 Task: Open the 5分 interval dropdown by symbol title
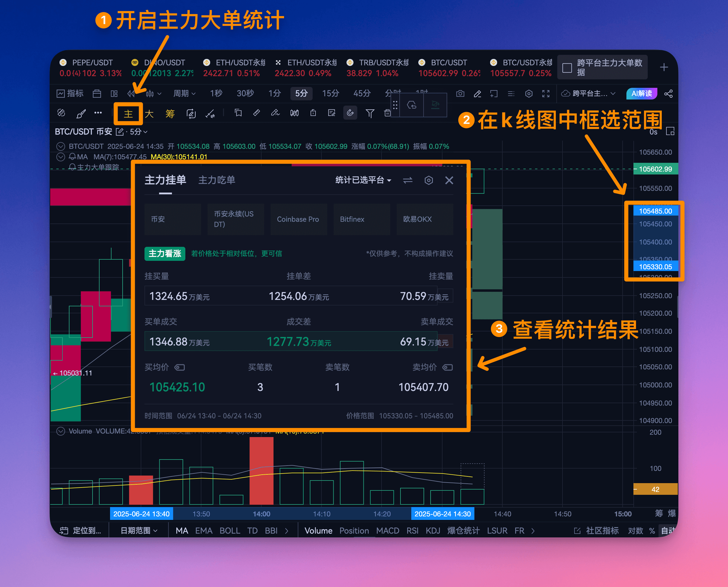click(139, 132)
